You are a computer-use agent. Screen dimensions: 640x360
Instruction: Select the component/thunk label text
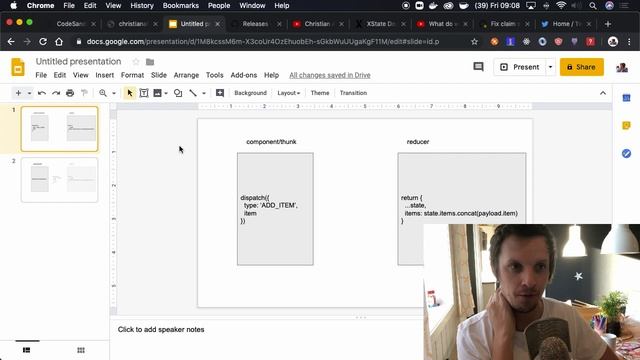[x=271, y=142]
